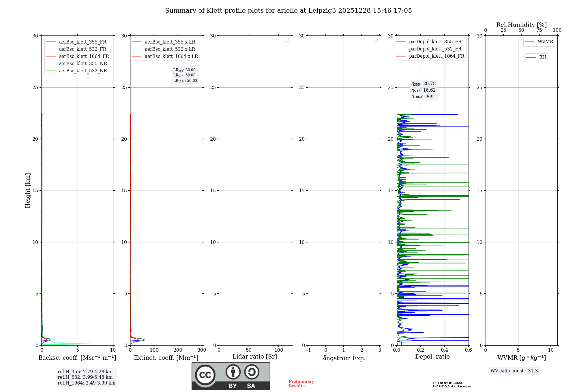The height and width of the screenshot is (392, 577).
Task: Click the eta depolarization values annotation box
Action: [x=423, y=90]
